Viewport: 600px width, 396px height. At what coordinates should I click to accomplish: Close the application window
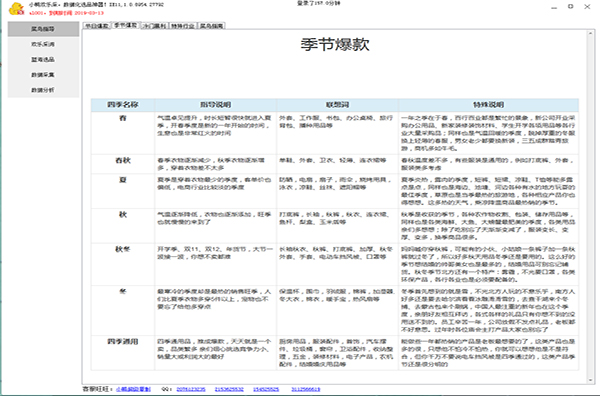[587, 7]
